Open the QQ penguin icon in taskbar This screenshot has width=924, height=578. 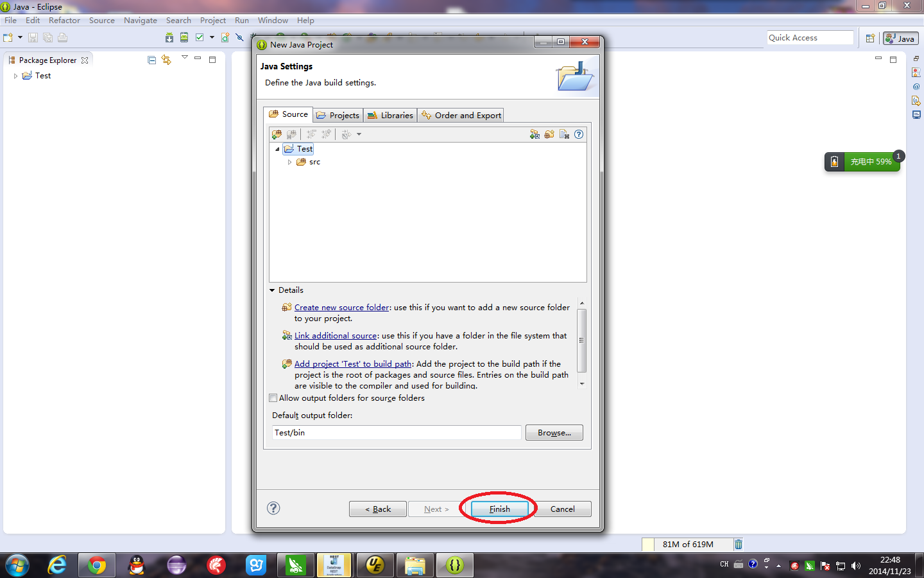coord(137,565)
